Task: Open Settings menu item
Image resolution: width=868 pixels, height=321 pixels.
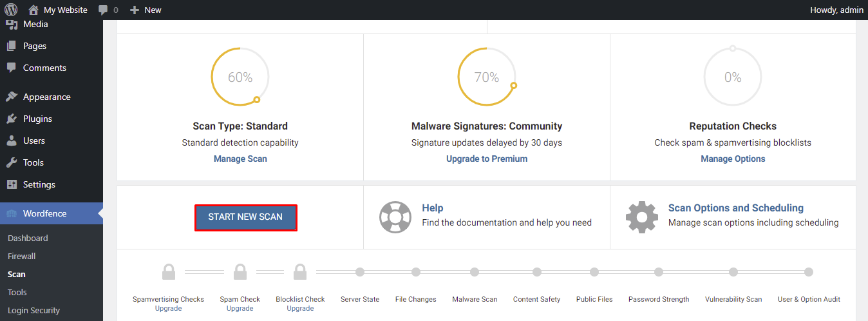Action: coord(39,184)
